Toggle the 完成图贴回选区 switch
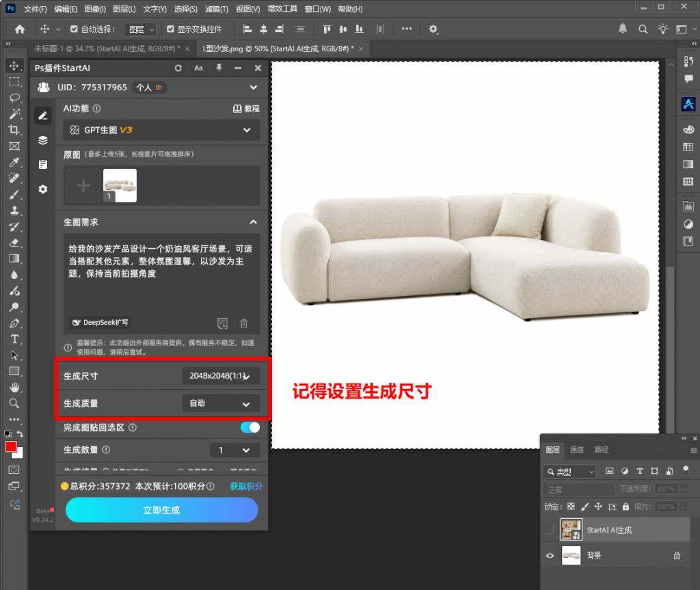This screenshot has width=700, height=590. click(x=250, y=427)
